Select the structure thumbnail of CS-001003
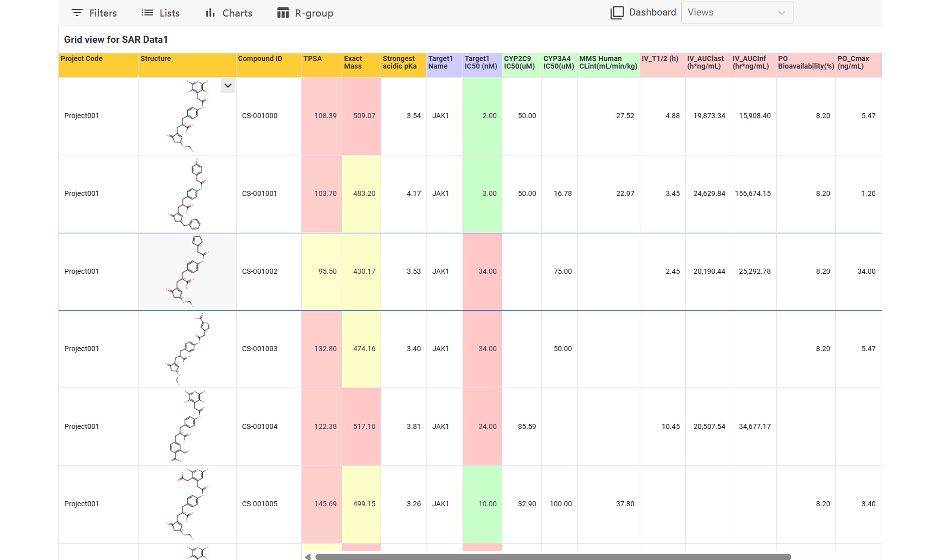Screen dimensions: 937x560 pyautogui.click(x=187, y=349)
